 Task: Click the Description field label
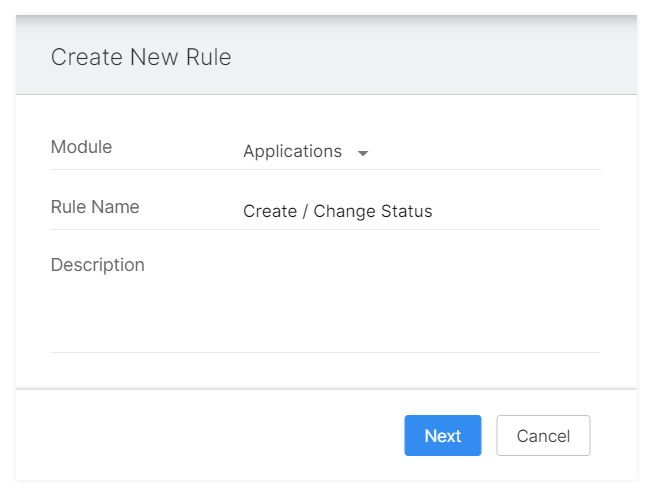coord(97,265)
